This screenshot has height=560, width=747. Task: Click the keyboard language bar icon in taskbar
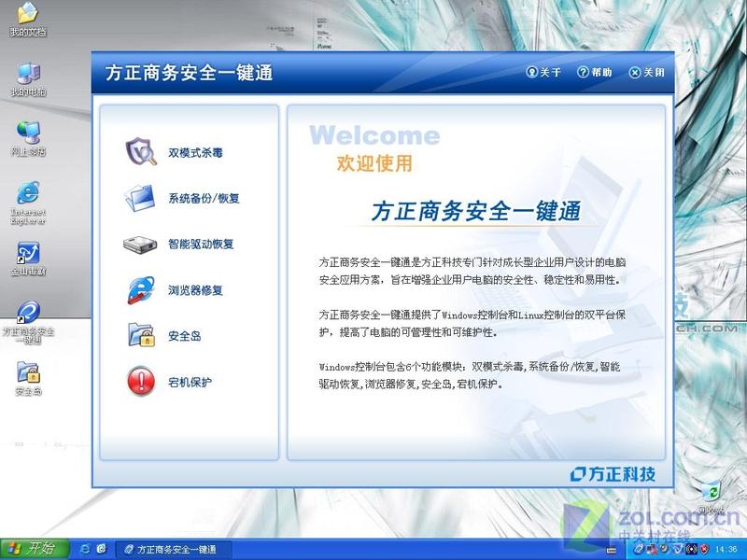[x=612, y=550]
